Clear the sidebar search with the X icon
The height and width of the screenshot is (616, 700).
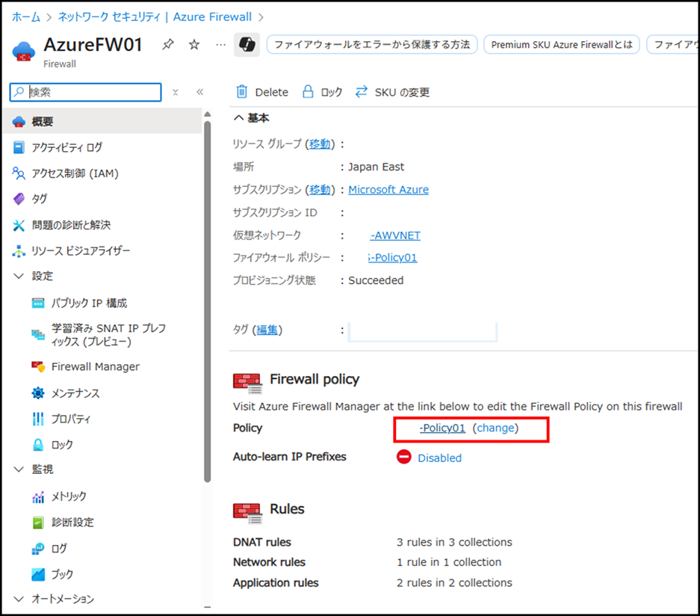[176, 92]
